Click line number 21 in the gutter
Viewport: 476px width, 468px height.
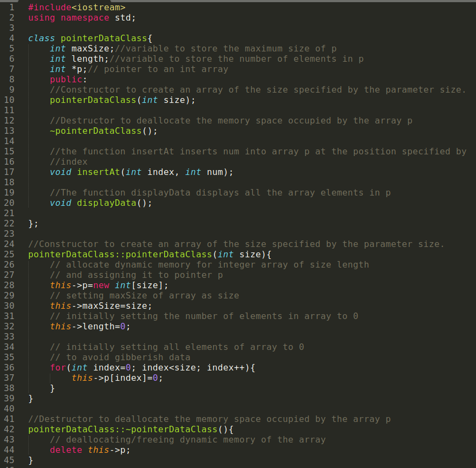tap(9, 213)
